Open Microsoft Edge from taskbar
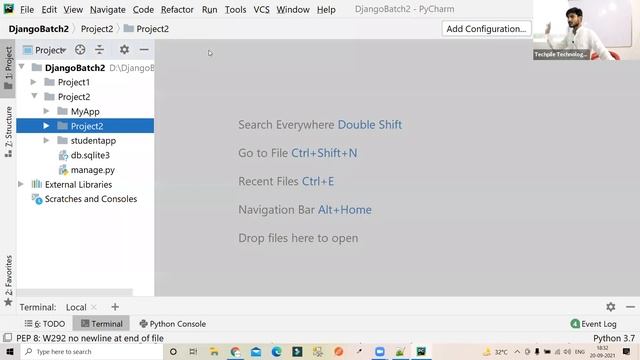640x360 pixels. pyautogui.click(x=277, y=351)
